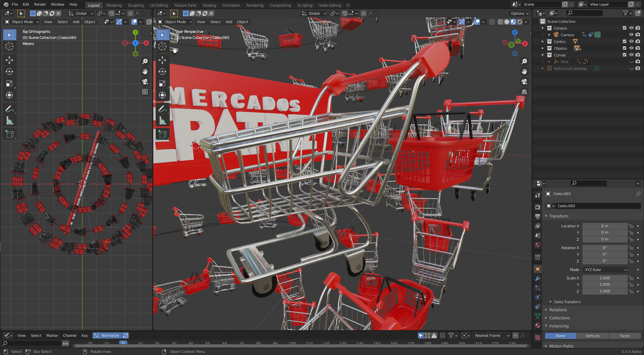
Task: Uncheck the Objetos collection checkbox
Action: click(x=625, y=48)
